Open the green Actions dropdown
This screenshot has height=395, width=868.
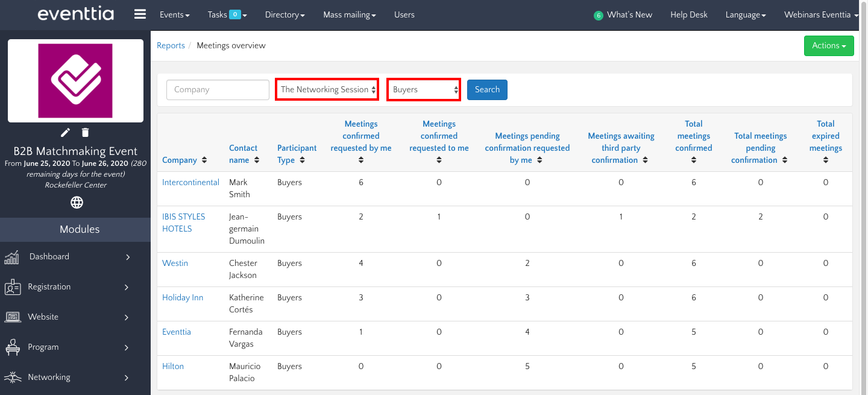point(828,46)
